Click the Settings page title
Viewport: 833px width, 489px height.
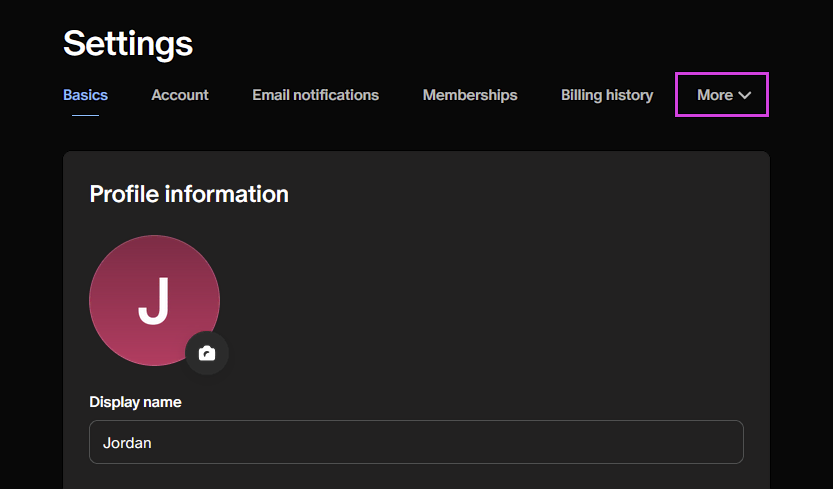pyautogui.click(x=128, y=43)
